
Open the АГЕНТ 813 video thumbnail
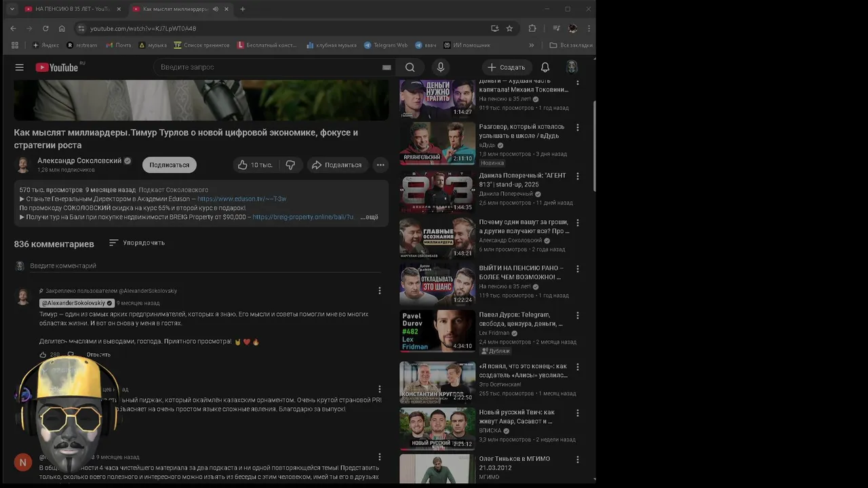point(437,192)
